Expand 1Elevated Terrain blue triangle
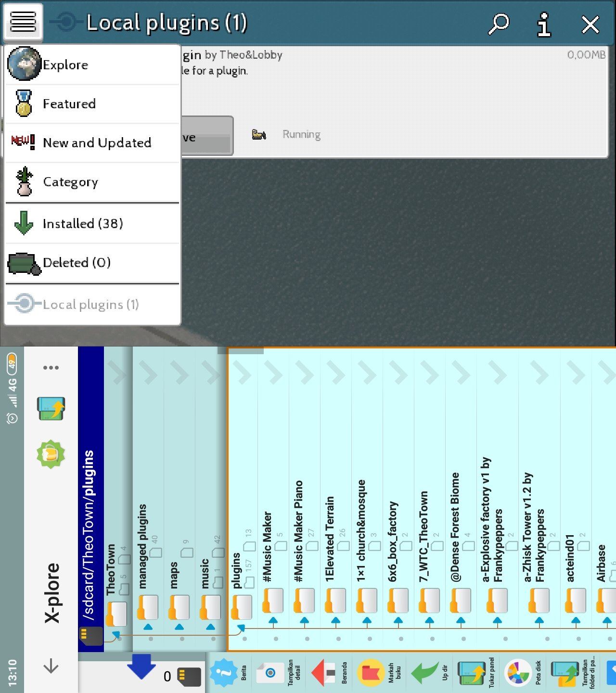This screenshot has height=693, width=616. click(x=336, y=620)
